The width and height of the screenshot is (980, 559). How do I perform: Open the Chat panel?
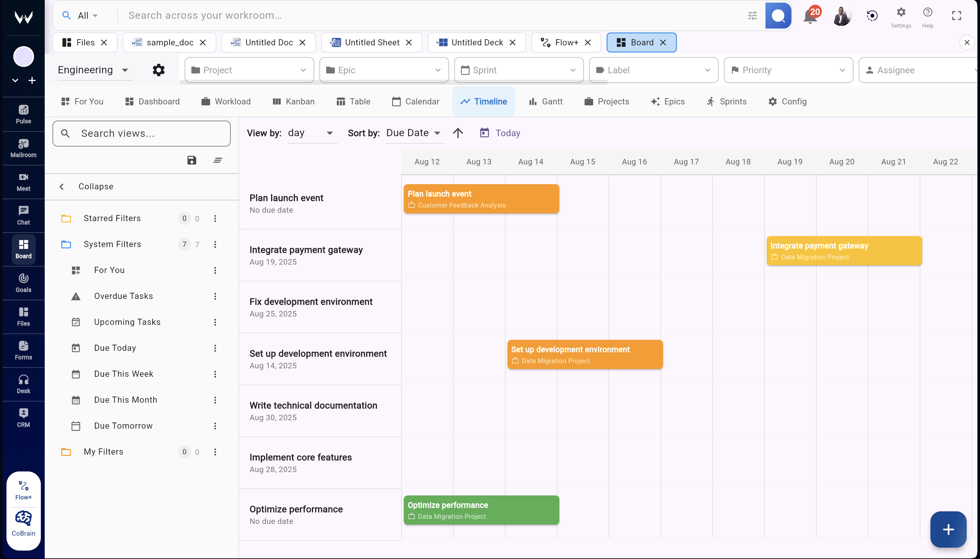coord(23,215)
